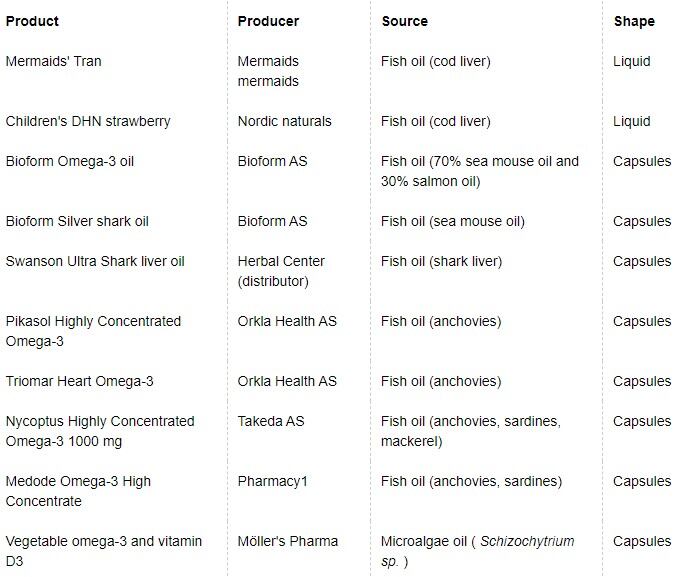The width and height of the screenshot is (681, 577).
Task: Click the Möller's Pharma producer cell
Action: (x=288, y=541)
